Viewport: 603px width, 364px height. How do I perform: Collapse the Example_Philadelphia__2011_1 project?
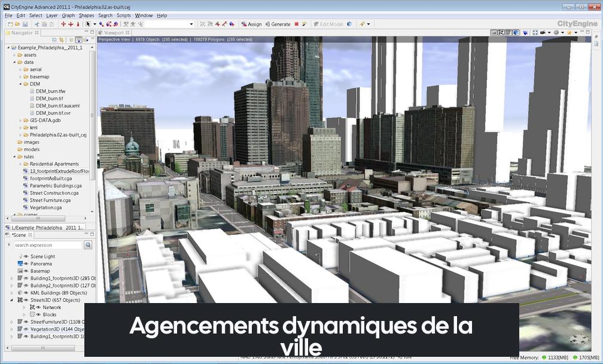[8, 48]
